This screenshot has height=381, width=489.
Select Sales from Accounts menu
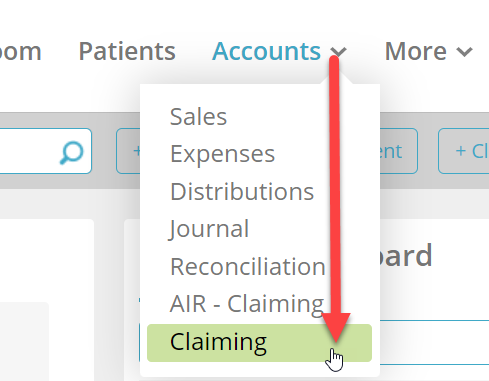tap(198, 116)
